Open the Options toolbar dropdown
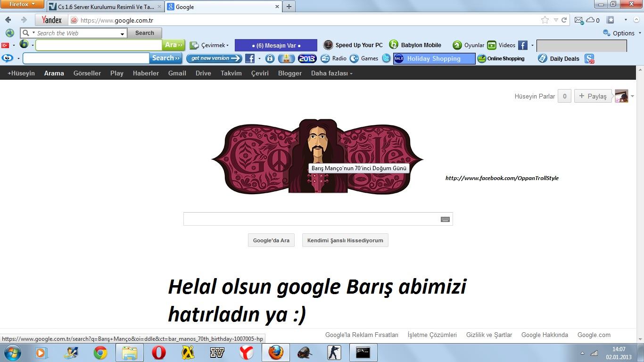 [622, 33]
